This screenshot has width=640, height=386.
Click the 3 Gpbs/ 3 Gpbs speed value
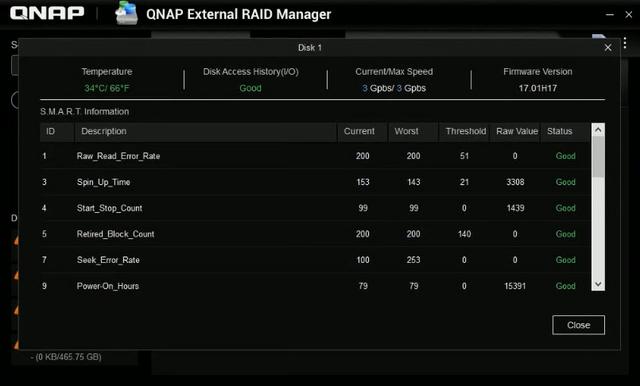pyautogui.click(x=394, y=88)
